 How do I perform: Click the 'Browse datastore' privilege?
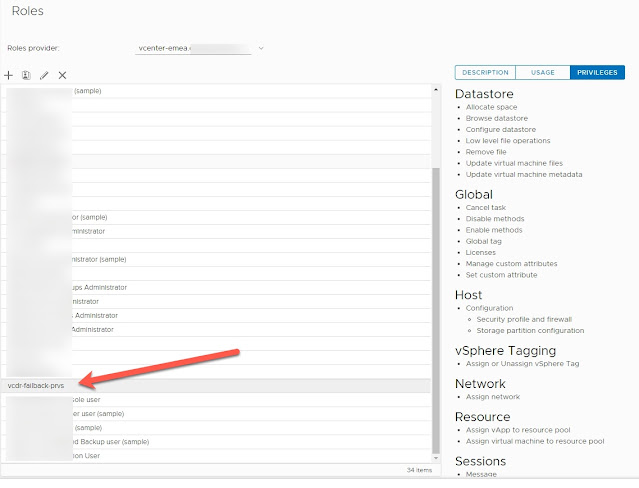point(497,118)
